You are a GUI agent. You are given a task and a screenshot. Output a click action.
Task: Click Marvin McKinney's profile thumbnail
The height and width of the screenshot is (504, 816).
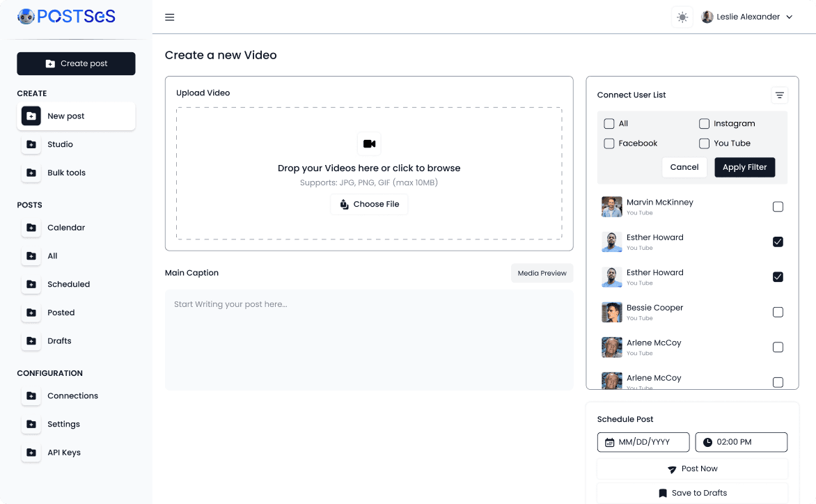point(611,207)
